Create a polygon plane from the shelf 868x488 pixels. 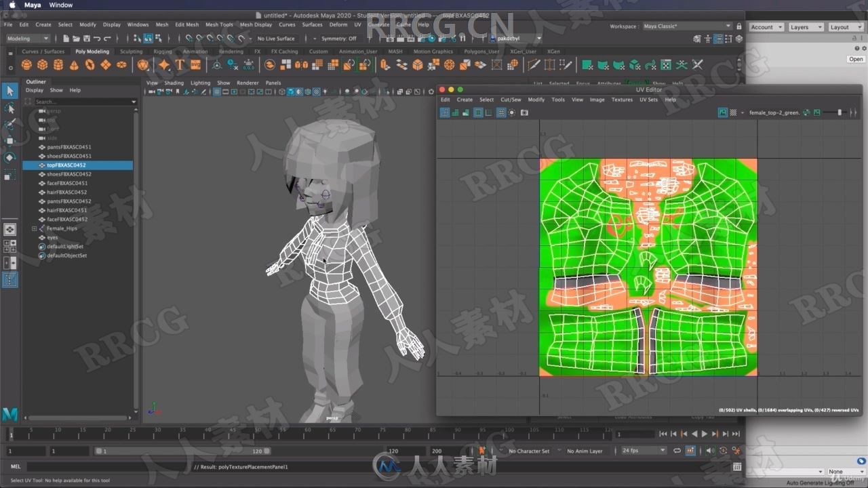pyautogui.click(x=105, y=65)
